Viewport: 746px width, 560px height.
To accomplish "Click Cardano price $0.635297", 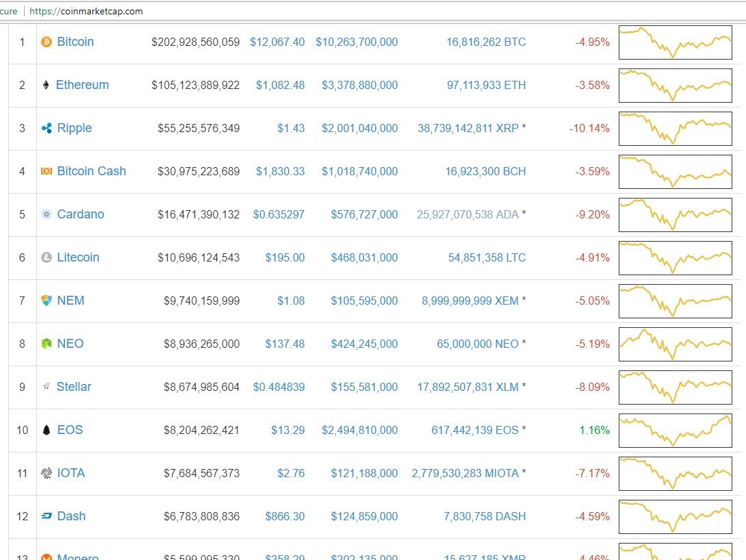I will 279,214.
